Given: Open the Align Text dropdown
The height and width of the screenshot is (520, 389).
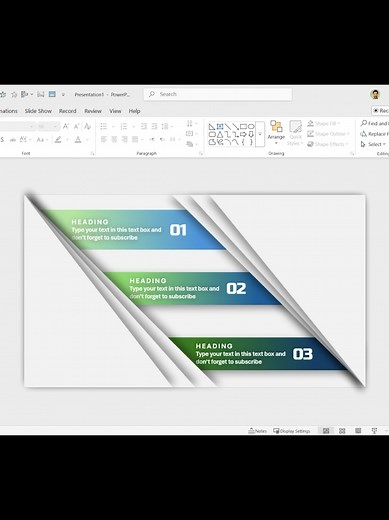Looking at the screenshot, I should (x=192, y=134).
